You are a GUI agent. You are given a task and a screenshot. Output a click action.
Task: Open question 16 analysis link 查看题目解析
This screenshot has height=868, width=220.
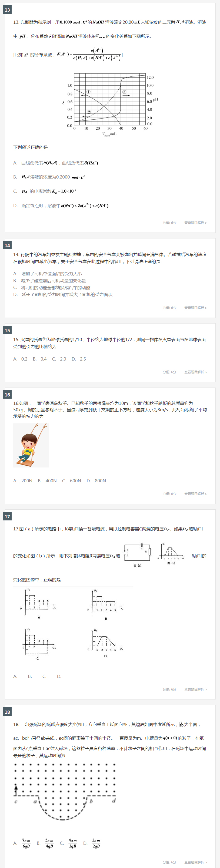click(x=195, y=494)
